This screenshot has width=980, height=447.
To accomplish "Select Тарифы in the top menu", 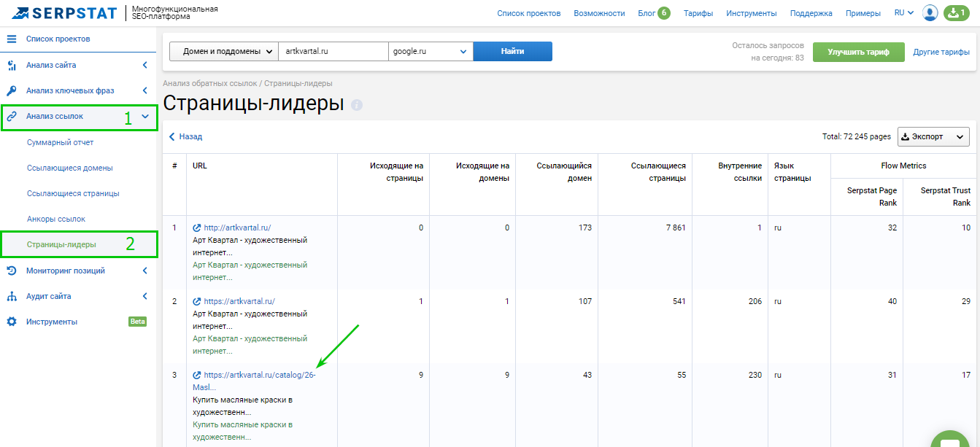I will point(697,12).
